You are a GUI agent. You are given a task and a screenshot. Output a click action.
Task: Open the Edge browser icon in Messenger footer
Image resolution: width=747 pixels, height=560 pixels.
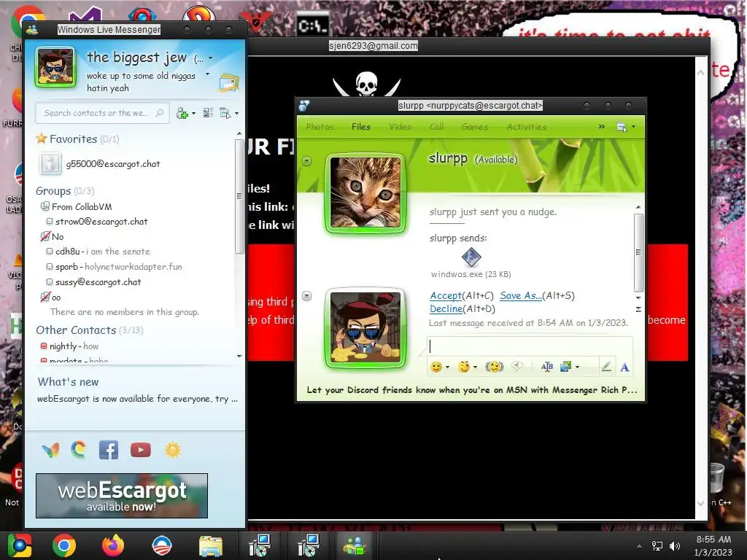click(x=79, y=449)
